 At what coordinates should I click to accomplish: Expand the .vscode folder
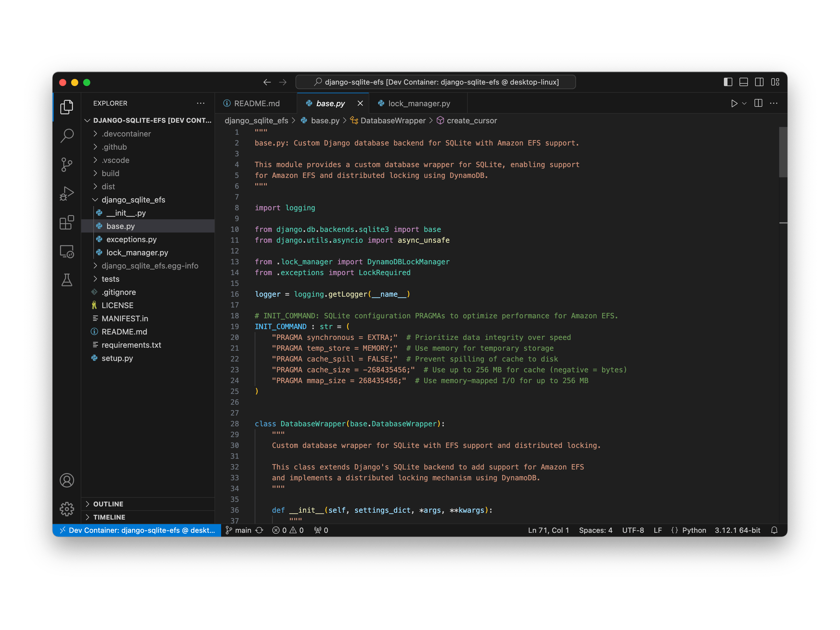[148, 160]
